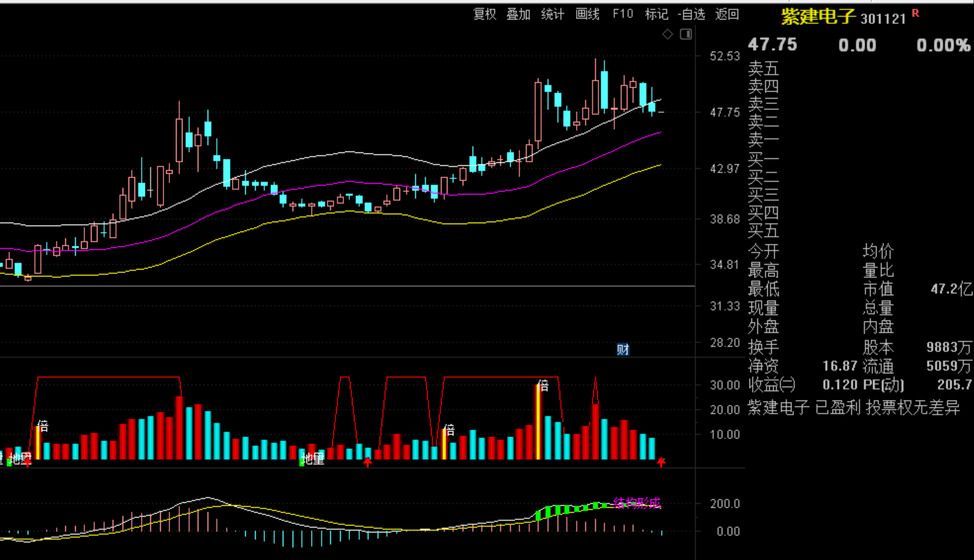
Task: Click the blue 财 financial marker
Action: (x=623, y=349)
